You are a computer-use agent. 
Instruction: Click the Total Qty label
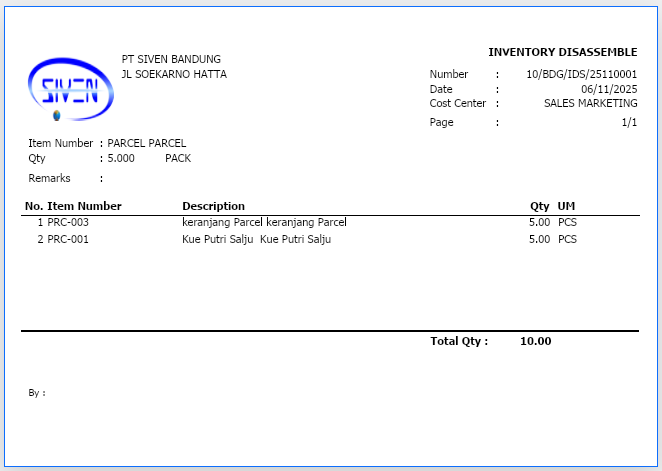click(459, 341)
